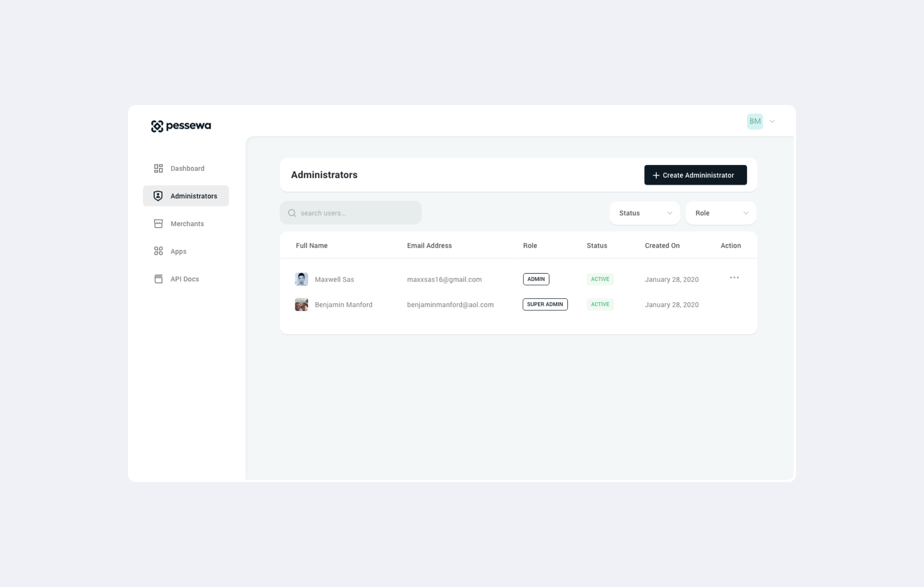924x587 pixels.
Task: Click Benjamin Manford's profile photo
Action: (x=301, y=305)
